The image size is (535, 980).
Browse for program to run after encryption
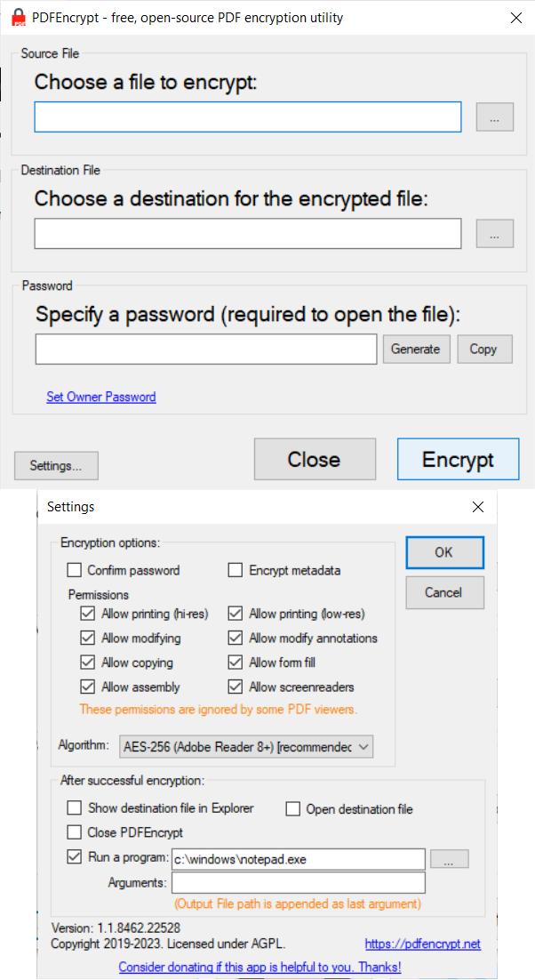pyautogui.click(x=449, y=859)
